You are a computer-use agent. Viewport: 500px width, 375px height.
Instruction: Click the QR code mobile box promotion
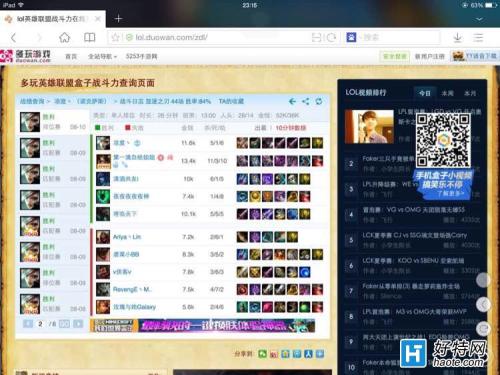click(x=443, y=155)
